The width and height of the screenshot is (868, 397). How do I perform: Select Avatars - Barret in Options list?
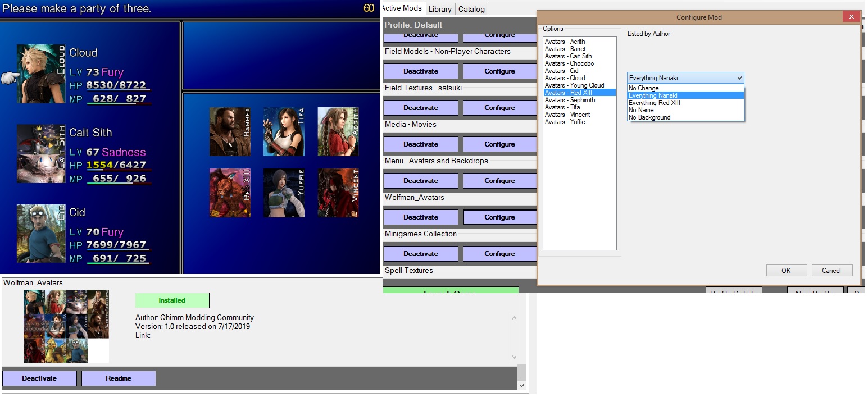click(x=579, y=49)
